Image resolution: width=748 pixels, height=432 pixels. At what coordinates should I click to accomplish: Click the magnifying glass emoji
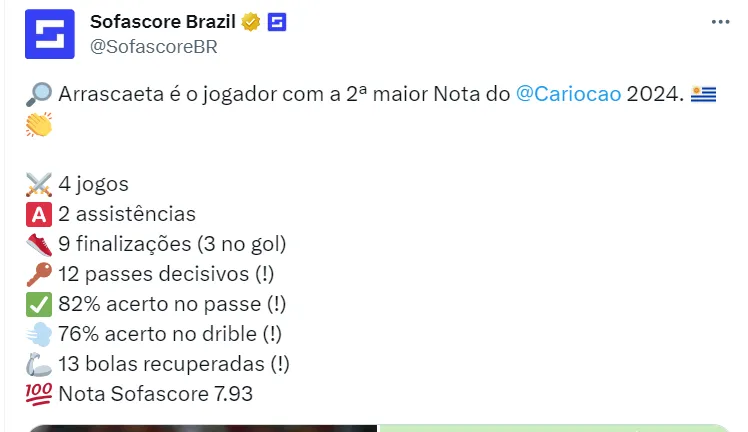[38, 95]
